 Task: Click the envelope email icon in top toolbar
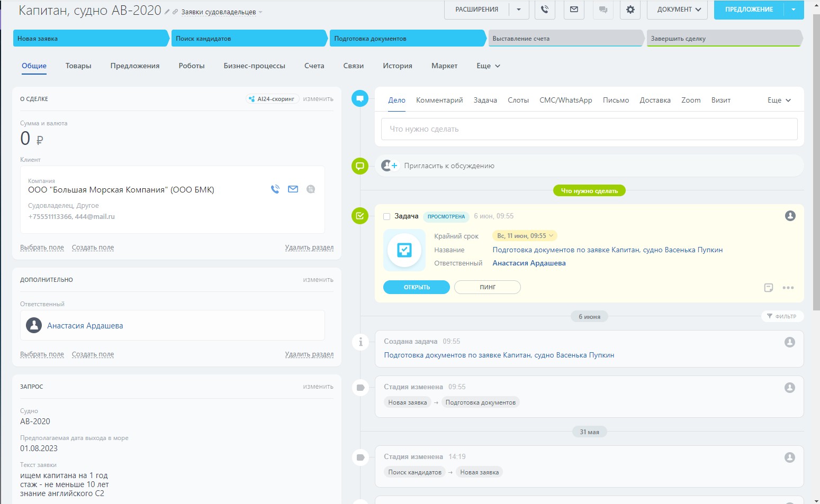pos(574,10)
